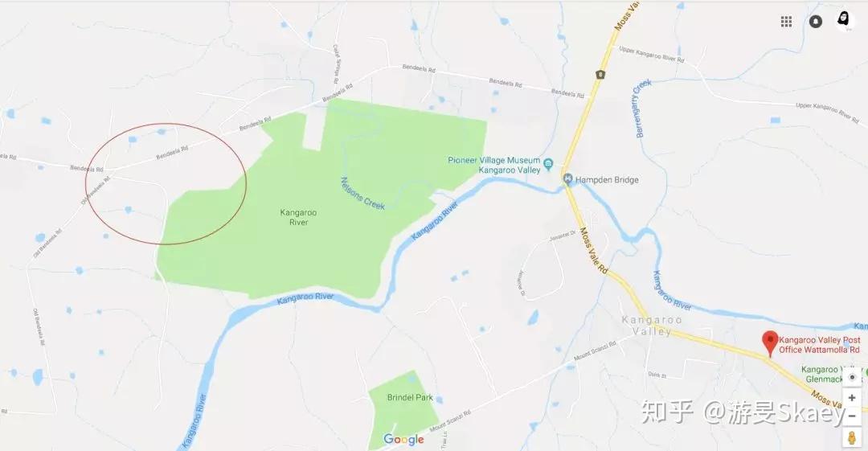Screen dimensions: 868x451
Task: Click the Google logo link
Action: (x=403, y=440)
